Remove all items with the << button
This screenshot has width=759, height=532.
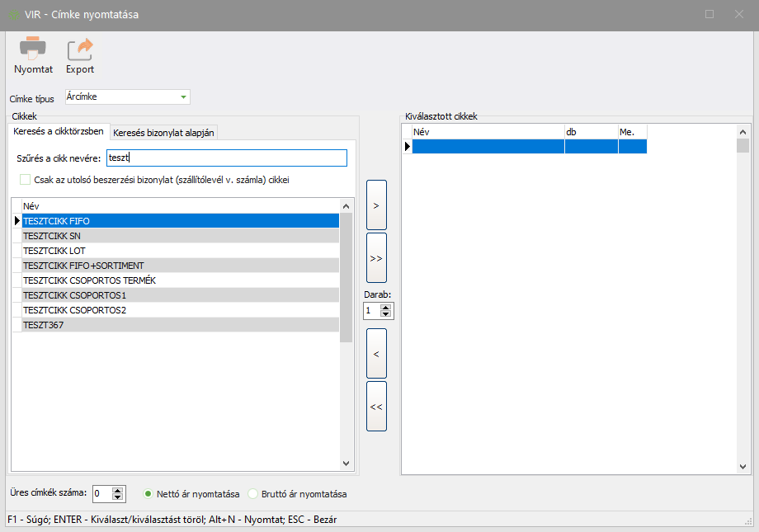(x=376, y=406)
